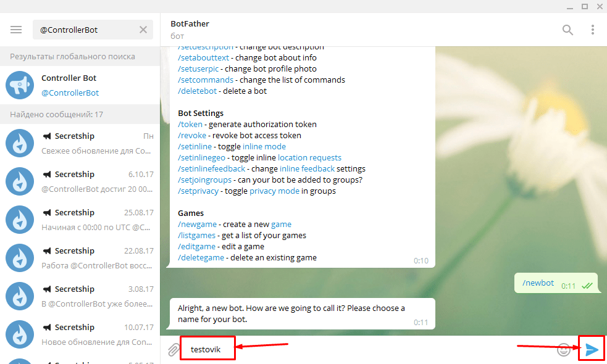Click the /deletebot command link
The image size is (607, 364).
[198, 91]
